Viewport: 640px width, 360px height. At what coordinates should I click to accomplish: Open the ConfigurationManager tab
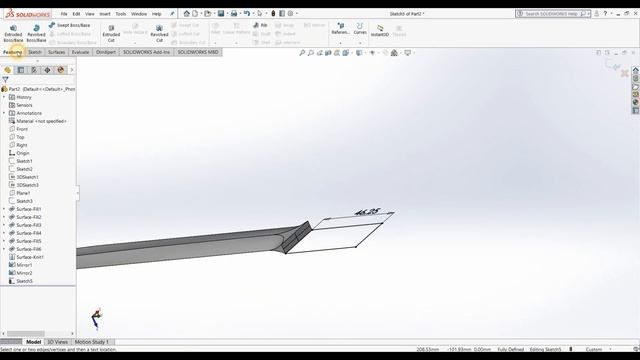(x=34, y=70)
